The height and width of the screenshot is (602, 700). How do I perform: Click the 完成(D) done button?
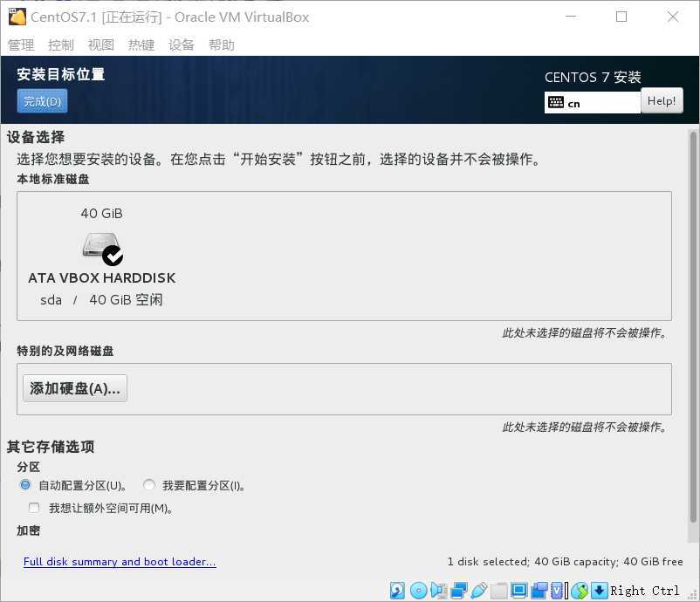pyautogui.click(x=43, y=101)
